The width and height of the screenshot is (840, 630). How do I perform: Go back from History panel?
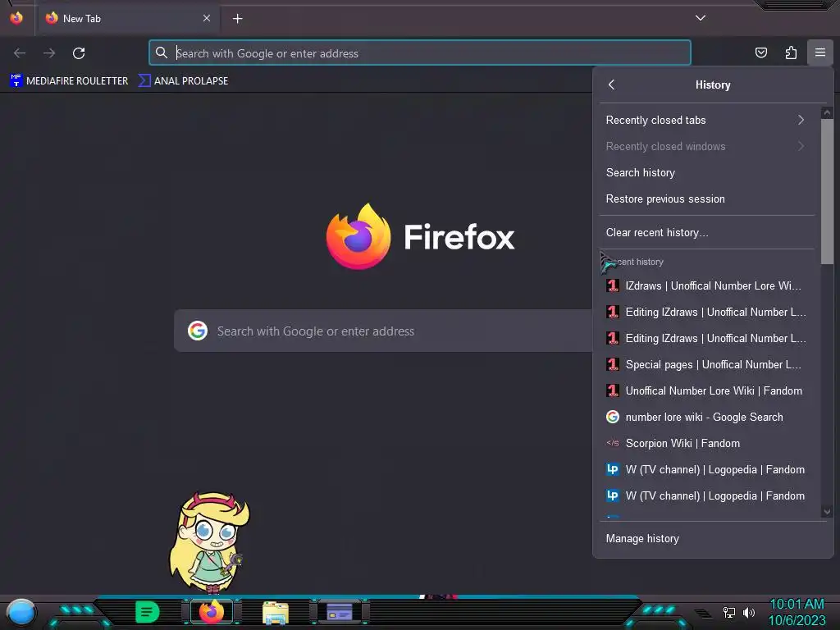(x=612, y=84)
